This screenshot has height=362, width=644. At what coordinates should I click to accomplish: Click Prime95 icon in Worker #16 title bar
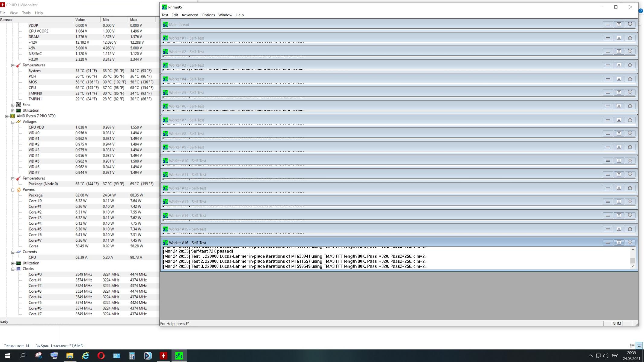click(165, 243)
